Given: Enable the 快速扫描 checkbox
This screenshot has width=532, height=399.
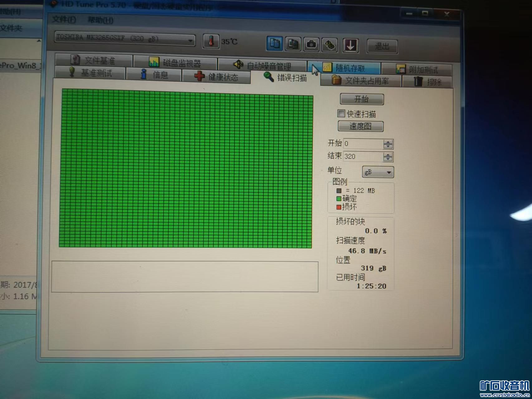Looking at the screenshot, I should pos(341,113).
